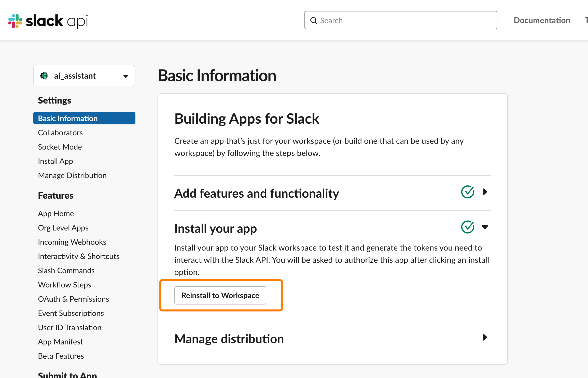Click the Slack logo icon

(x=15, y=21)
